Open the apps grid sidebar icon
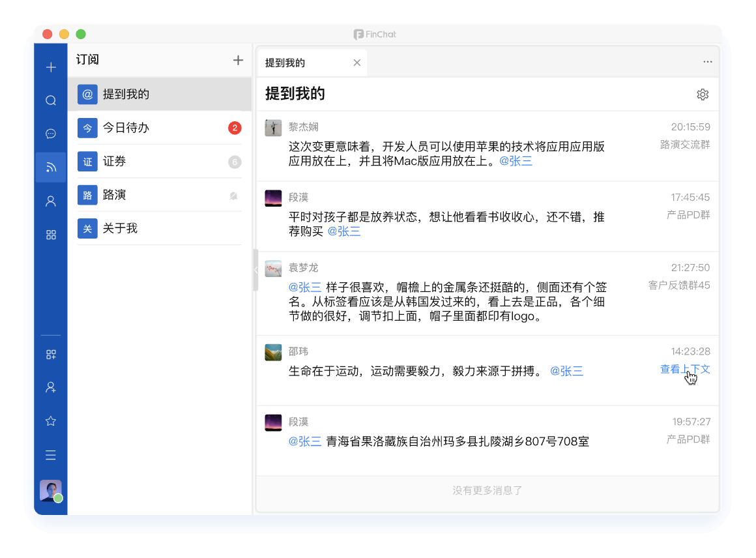Viewport: 756px width, 558px height. pyautogui.click(x=51, y=235)
